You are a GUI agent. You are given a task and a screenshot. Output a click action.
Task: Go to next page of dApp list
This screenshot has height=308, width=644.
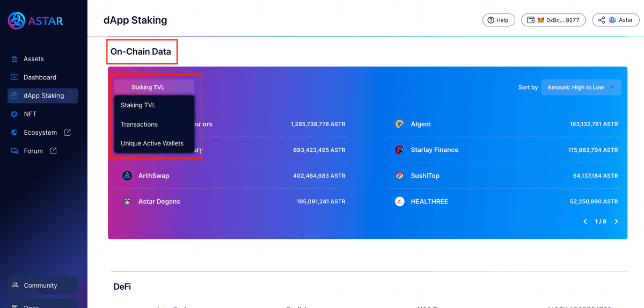point(616,222)
